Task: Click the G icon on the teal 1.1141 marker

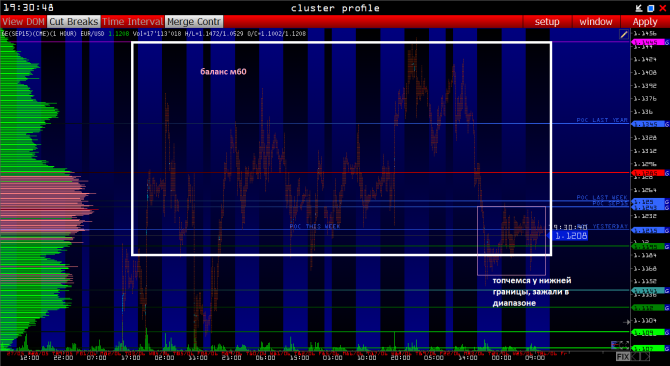Action: coord(667,290)
